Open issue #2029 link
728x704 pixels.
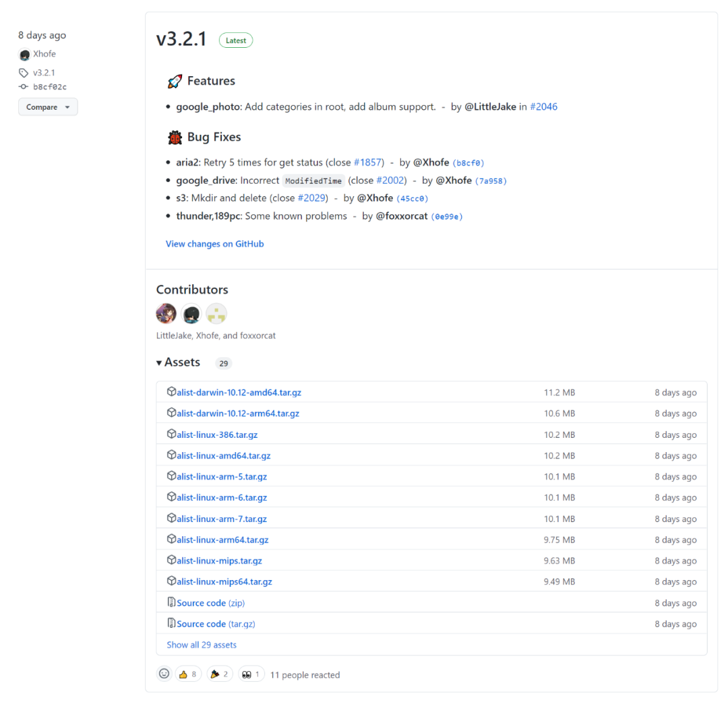[311, 198]
